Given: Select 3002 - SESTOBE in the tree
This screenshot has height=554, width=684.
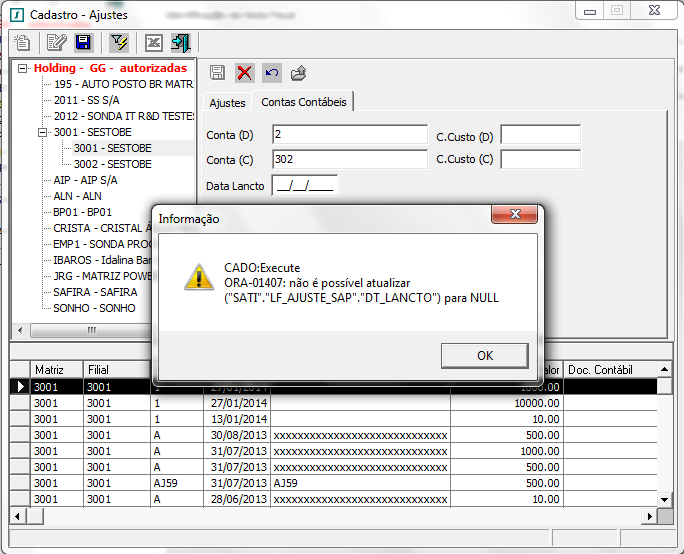Looking at the screenshot, I should (x=112, y=164).
